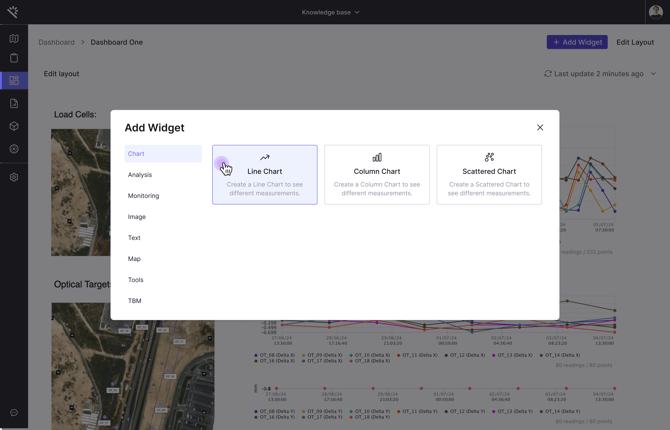Click the scattered chart dots icon
Screen dimensions: 670x430
pos(489,157)
